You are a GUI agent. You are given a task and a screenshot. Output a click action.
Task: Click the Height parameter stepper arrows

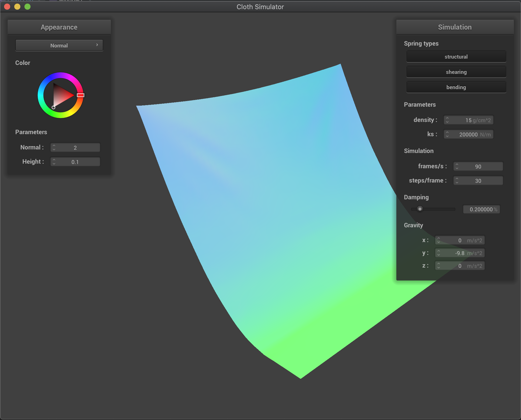click(54, 162)
